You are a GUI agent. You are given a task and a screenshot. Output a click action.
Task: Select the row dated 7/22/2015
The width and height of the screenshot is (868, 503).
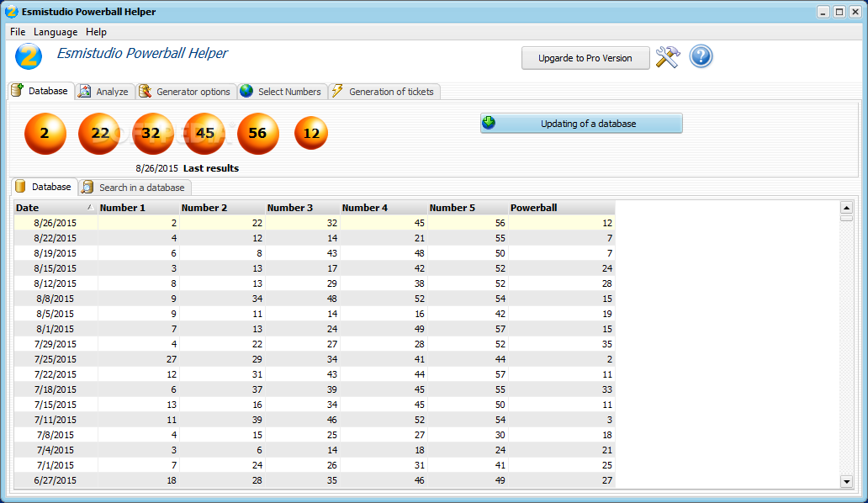point(315,374)
